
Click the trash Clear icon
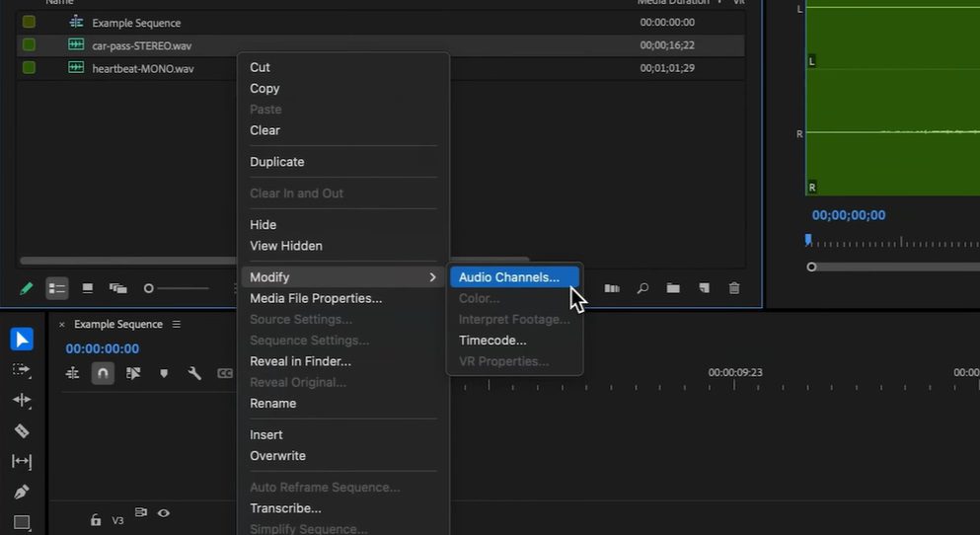click(734, 288)
